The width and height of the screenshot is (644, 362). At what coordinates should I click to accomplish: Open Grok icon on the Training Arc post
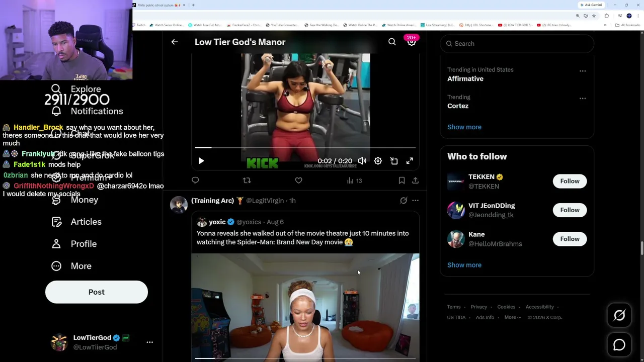pyautogui.click(x=404, y=201)
